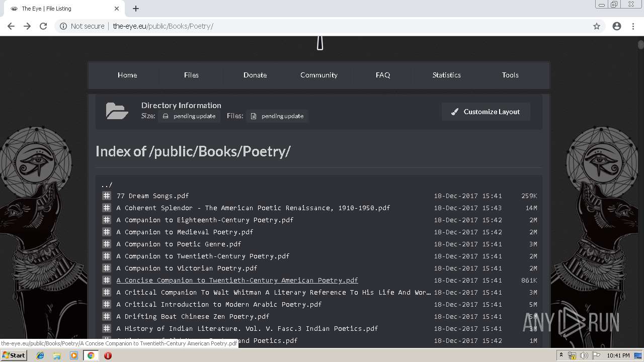Bookmark this page with the star icon
The width and height of the screenshot is (644, 362).
coord(597,26)
